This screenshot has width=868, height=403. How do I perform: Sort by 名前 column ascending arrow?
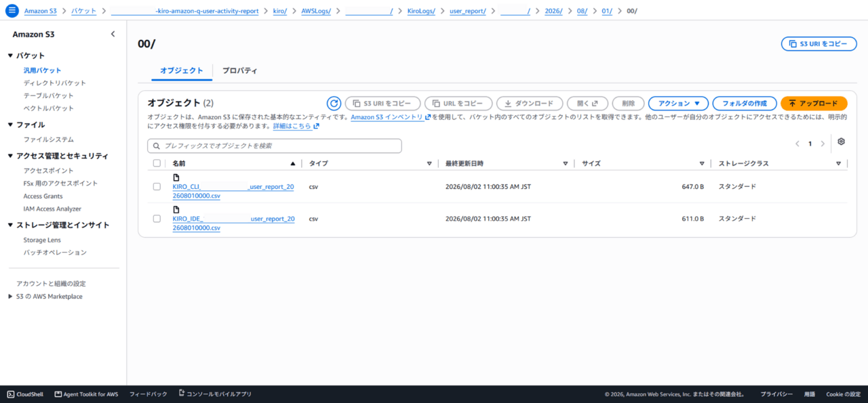pos(293,163)
